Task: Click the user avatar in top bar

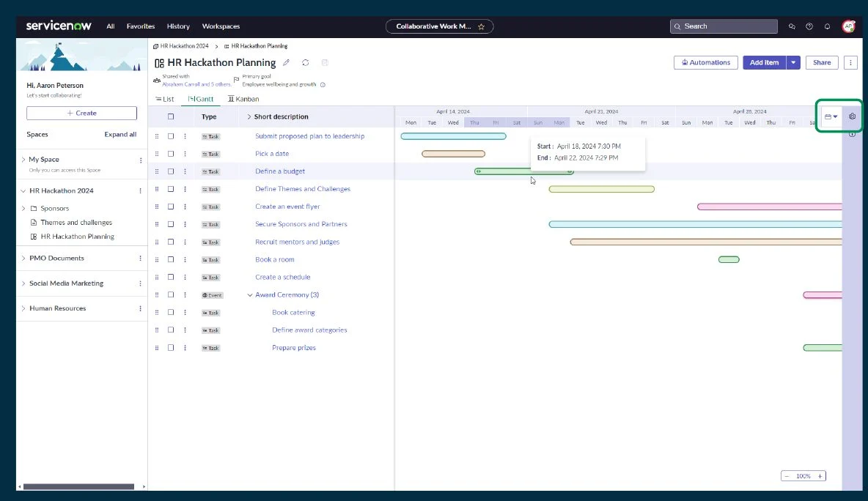Action: 848,26
